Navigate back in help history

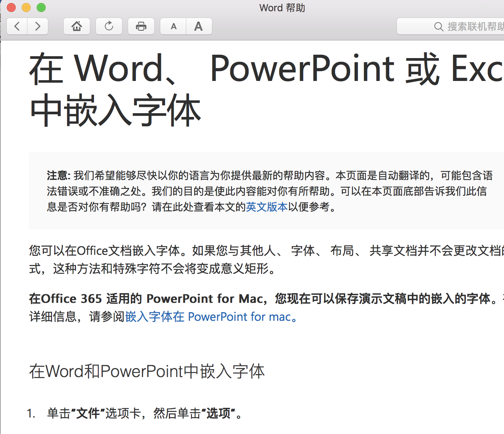click(17, 26)
